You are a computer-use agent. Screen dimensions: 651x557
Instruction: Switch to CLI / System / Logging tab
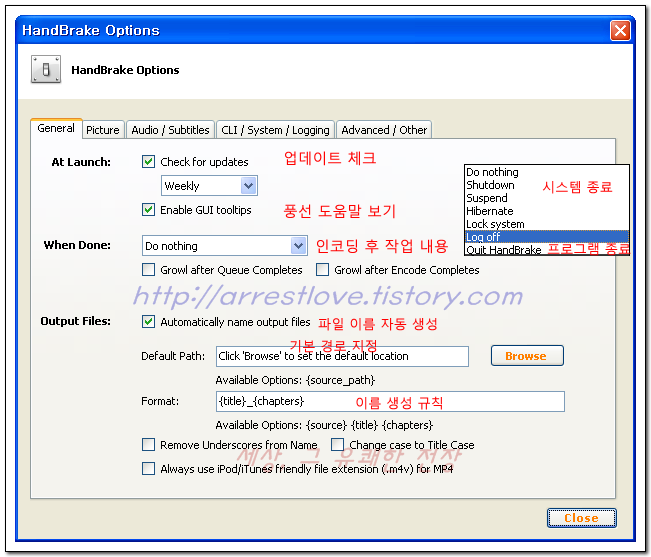point(275,130)
